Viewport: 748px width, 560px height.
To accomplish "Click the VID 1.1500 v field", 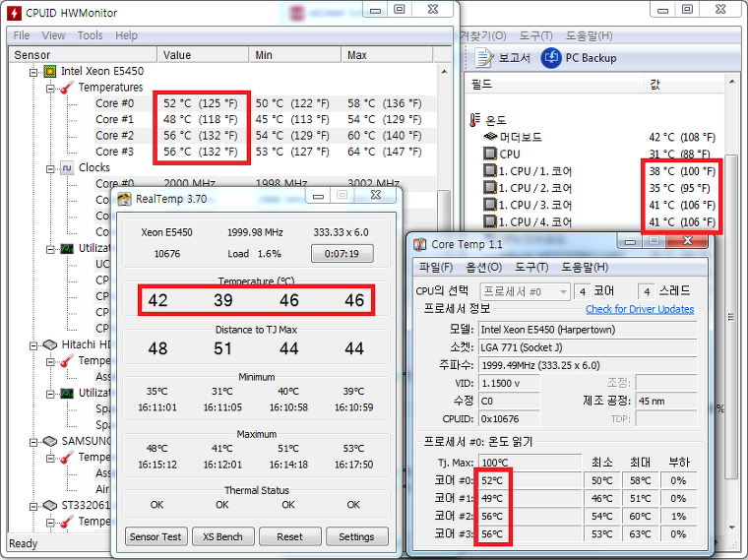I will (x=509, y=383).
